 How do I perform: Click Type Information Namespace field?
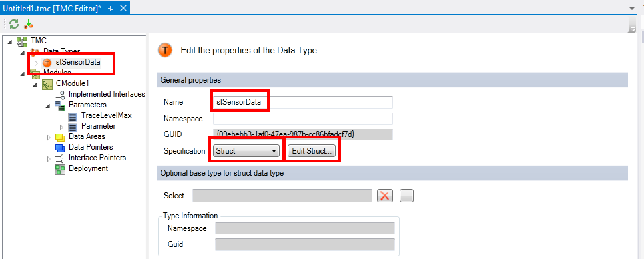305,228
